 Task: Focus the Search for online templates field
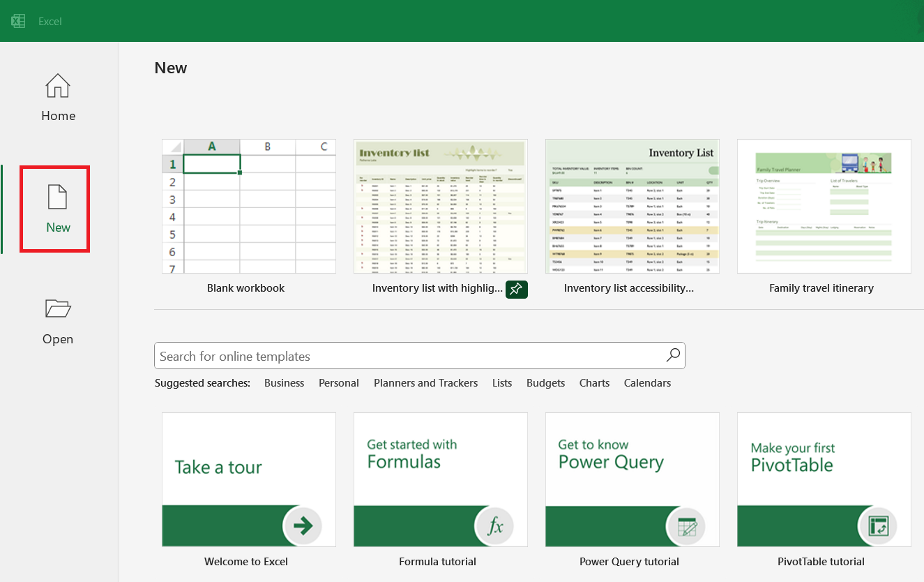tap(420, 356)
